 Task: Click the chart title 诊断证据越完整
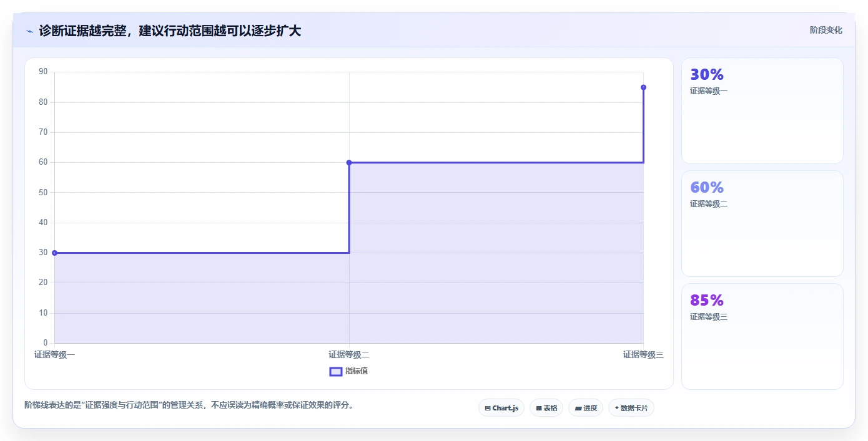170,31
